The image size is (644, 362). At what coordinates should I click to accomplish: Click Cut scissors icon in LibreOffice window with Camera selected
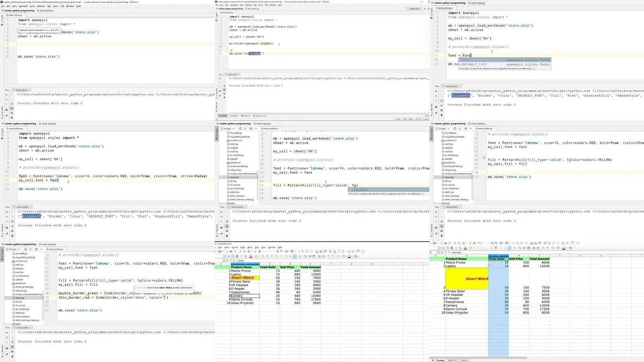point(240,251)
